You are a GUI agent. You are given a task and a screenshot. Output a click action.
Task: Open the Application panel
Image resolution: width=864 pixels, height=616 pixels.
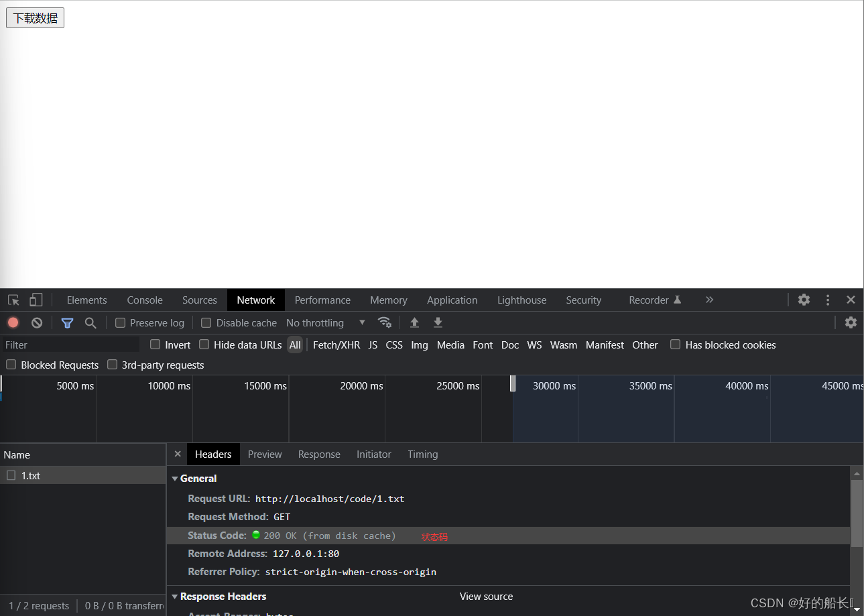pos(452,300)
